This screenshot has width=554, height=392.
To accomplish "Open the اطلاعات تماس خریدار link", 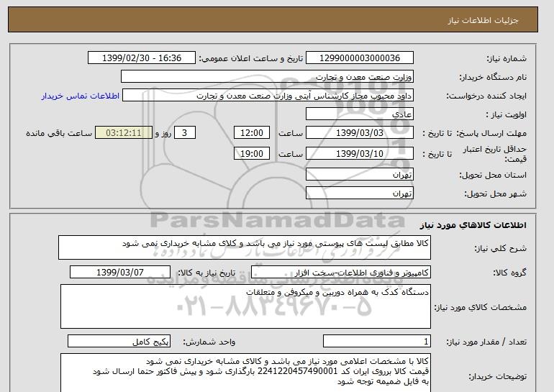I will [81, 96].
